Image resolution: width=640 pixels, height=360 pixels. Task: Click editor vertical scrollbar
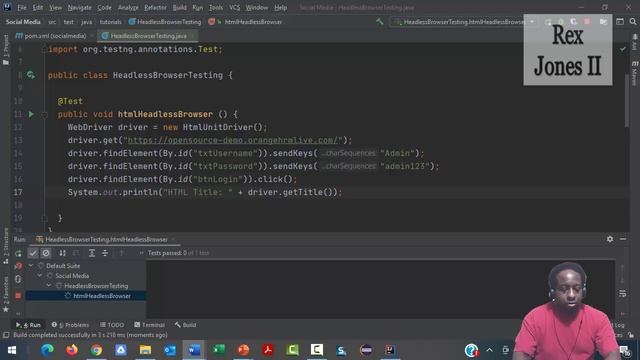(x=627, y=100)
